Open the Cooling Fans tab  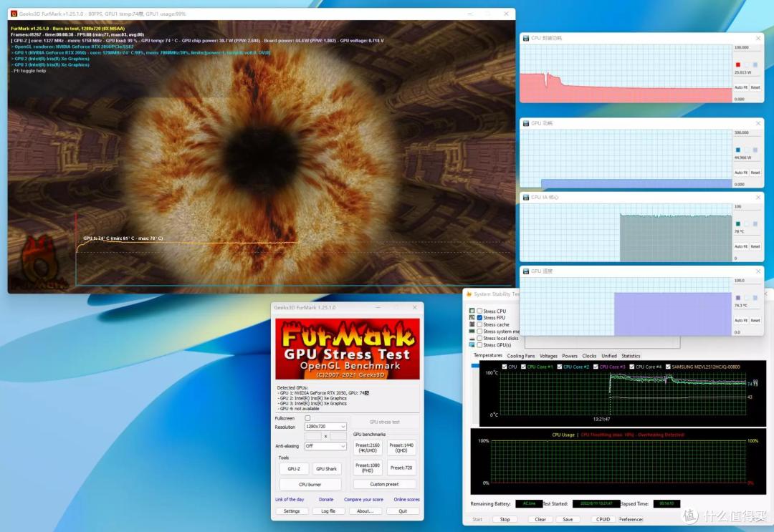pos(521,355)
